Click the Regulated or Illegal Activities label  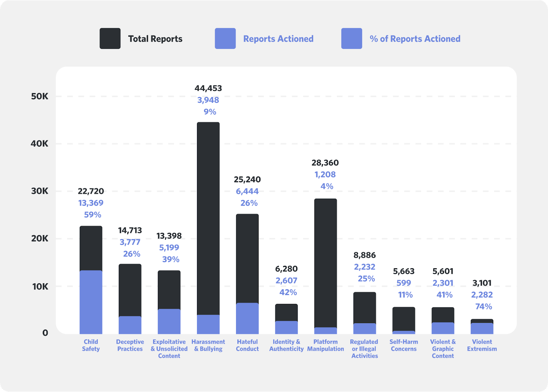(x=364, y=348)
